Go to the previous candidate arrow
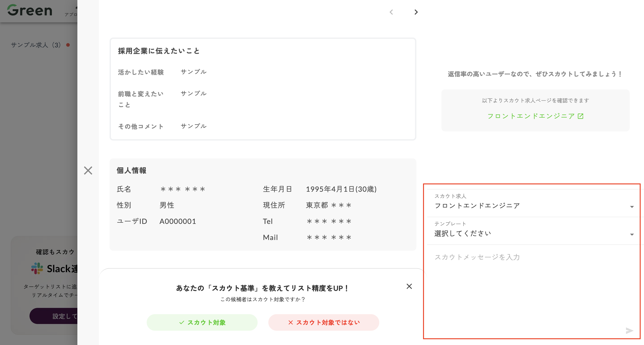Screen dimensions: 644x345 (391, 12)
